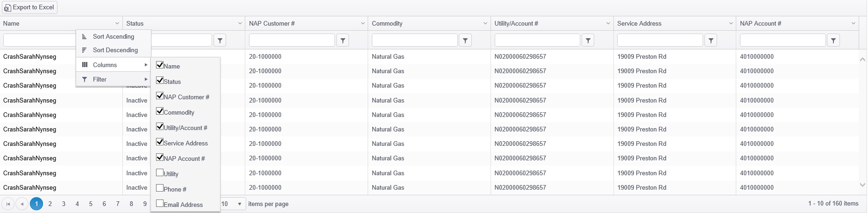Click the previous page arrow icon

(21, 204)
